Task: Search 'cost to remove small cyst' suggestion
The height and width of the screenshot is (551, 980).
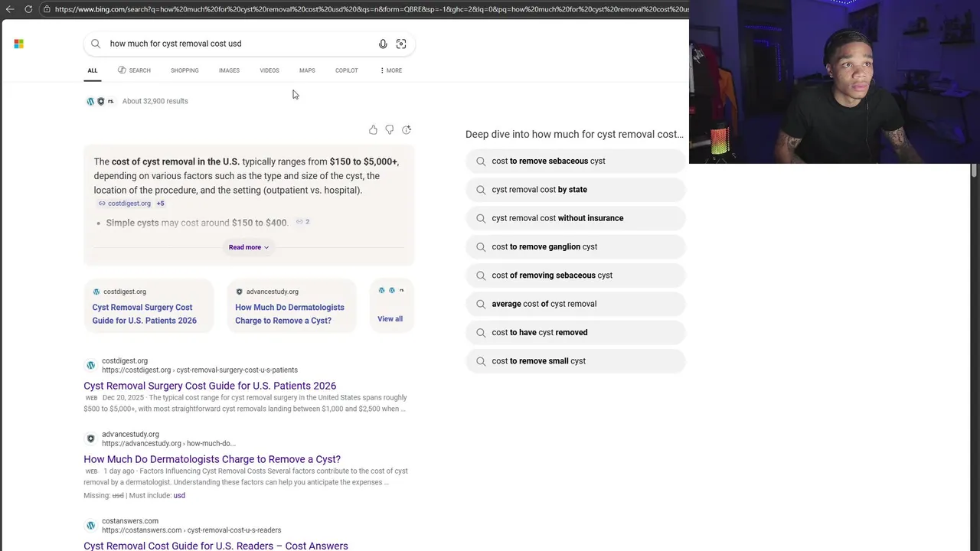Action: 575,361
